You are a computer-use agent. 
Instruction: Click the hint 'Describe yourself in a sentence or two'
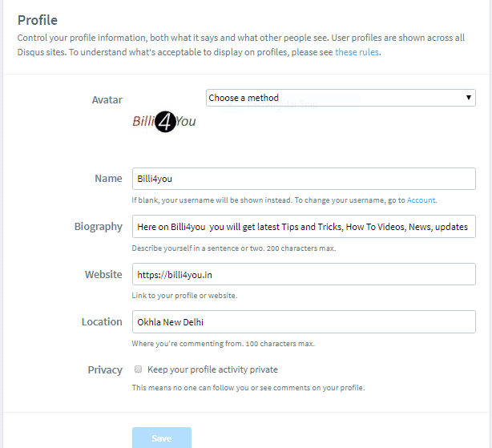[x=198, y=248]
